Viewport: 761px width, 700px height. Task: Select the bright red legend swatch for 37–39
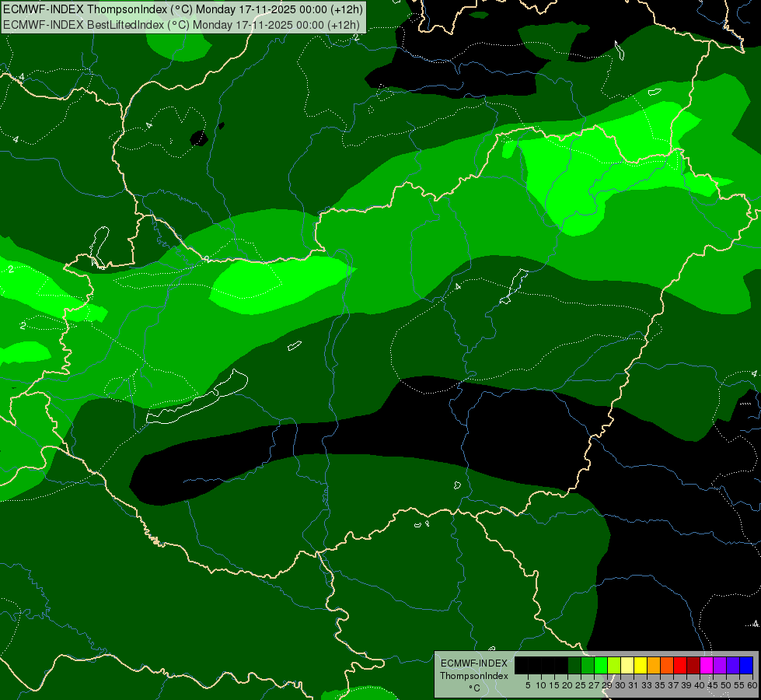pyautogui.click(x=680, y=666)
